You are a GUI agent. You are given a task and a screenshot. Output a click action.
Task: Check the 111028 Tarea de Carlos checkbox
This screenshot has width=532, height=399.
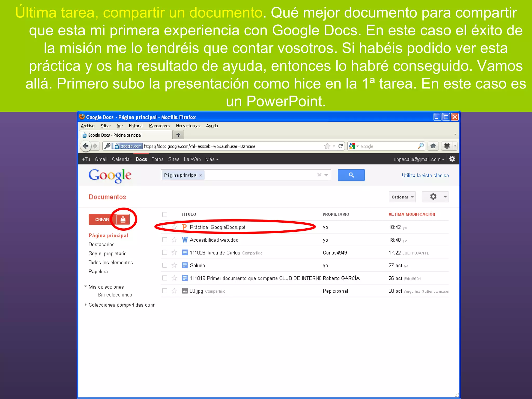(x=165, y=252)
